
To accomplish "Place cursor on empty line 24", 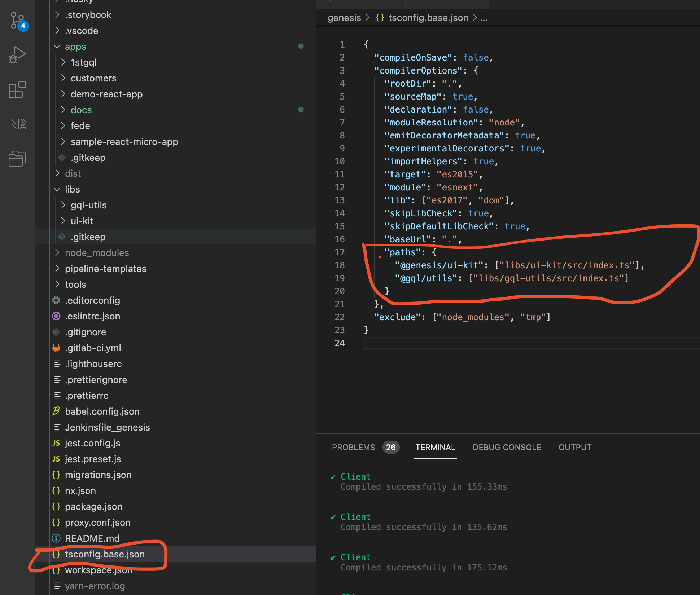I will click(531, 343).
